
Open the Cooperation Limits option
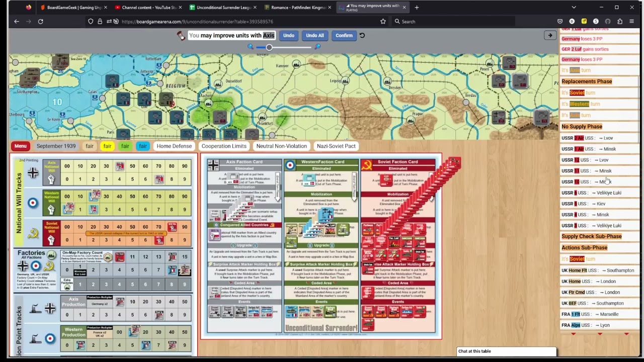(224, 146)
